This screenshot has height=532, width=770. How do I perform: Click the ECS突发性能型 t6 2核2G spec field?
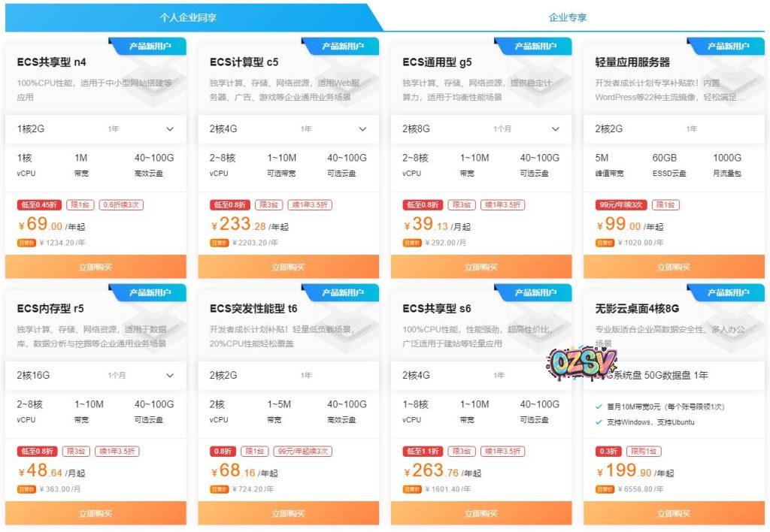[288, 375]
